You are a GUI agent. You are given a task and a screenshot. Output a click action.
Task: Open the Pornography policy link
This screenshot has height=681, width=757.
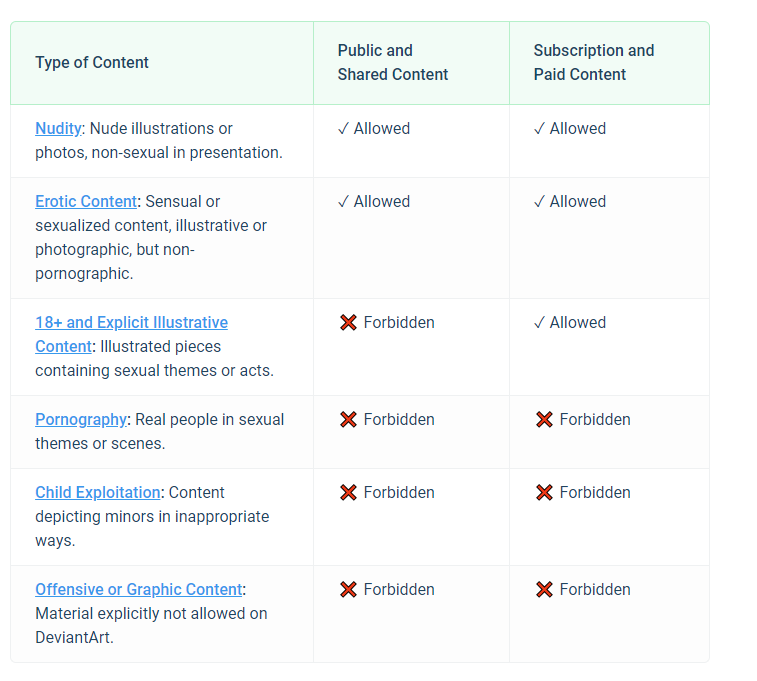point(81,420)
